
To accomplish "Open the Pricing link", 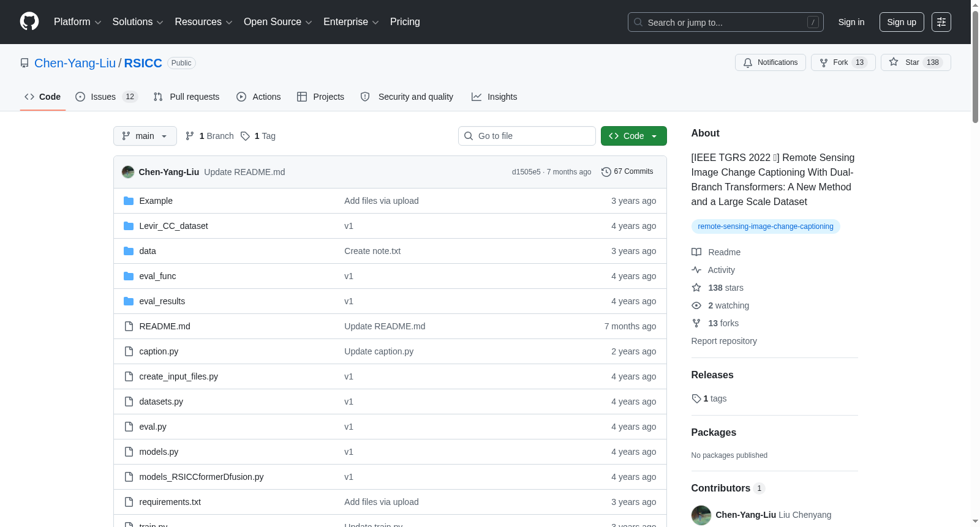I will tap(405, 22).
